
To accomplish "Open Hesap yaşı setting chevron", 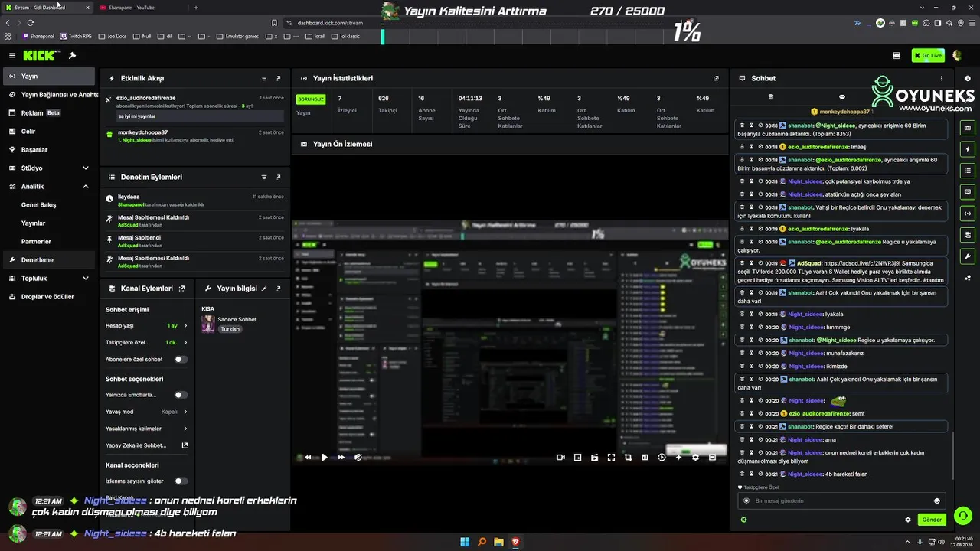I will click(185, 326).
